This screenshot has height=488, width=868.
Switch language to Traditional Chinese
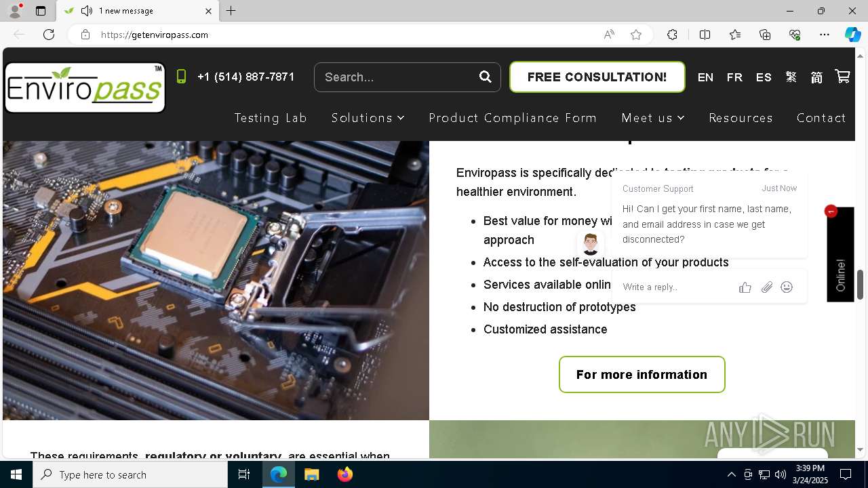(791, 77)
